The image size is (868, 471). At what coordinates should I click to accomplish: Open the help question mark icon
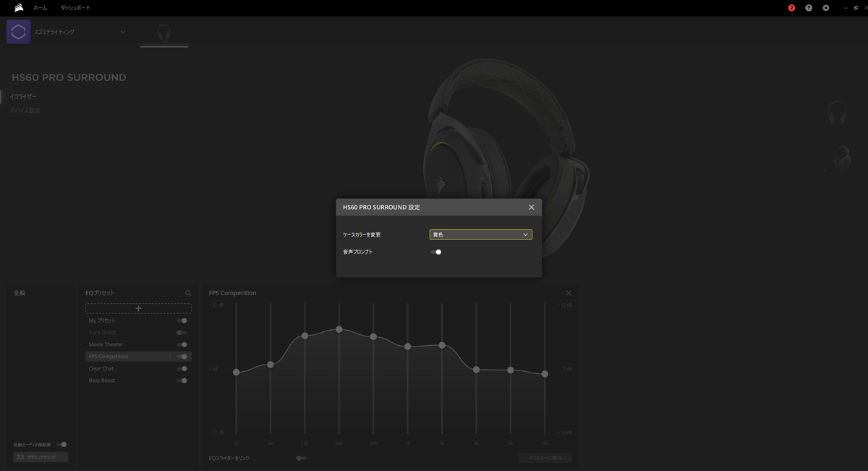809,8
